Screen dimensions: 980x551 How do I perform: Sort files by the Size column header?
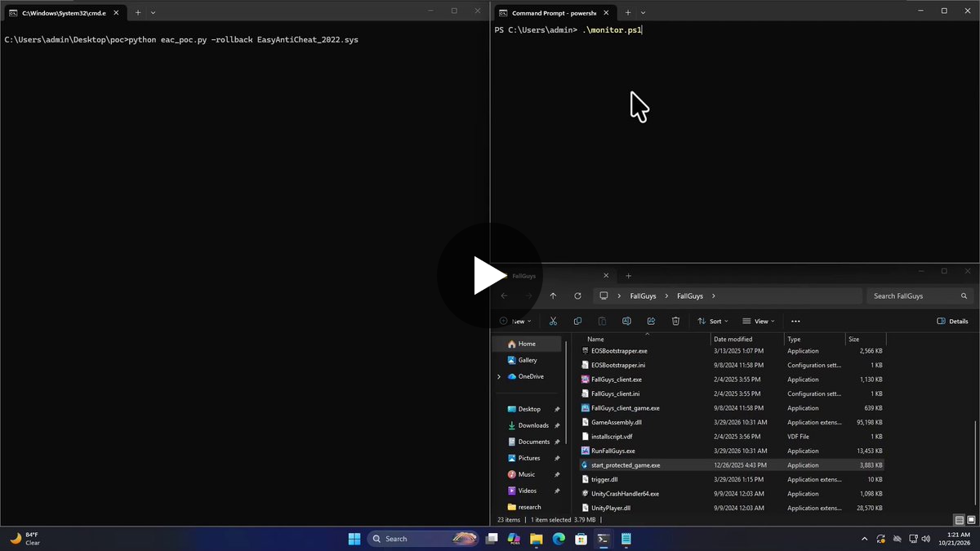(x=853, y=339)
